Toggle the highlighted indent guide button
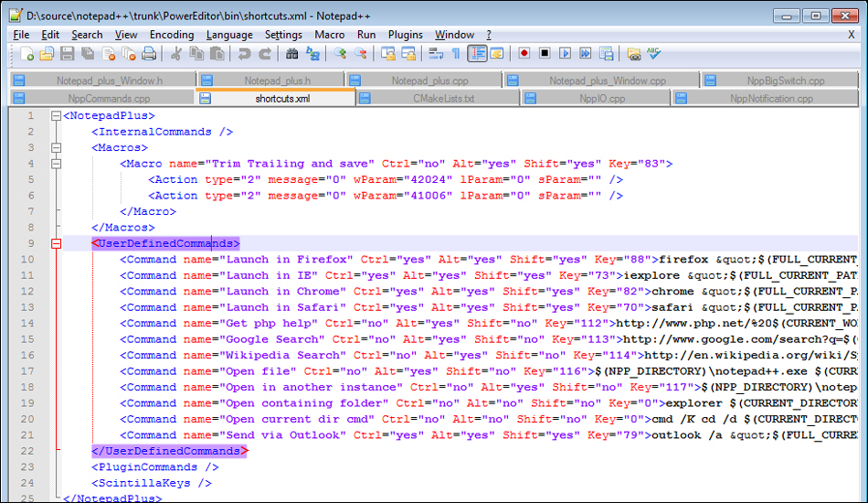The image size is (868, 503). pos(477,54)
